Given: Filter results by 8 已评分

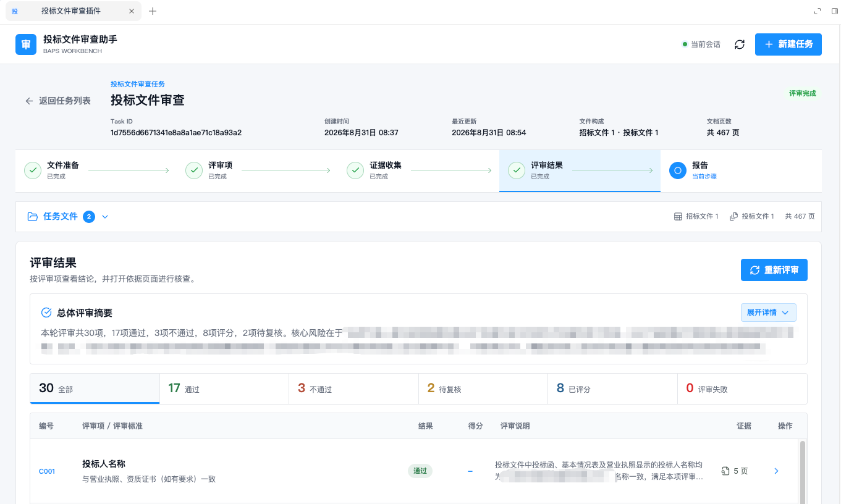Looking at the screenshot, I should click(x=612, y=388).
